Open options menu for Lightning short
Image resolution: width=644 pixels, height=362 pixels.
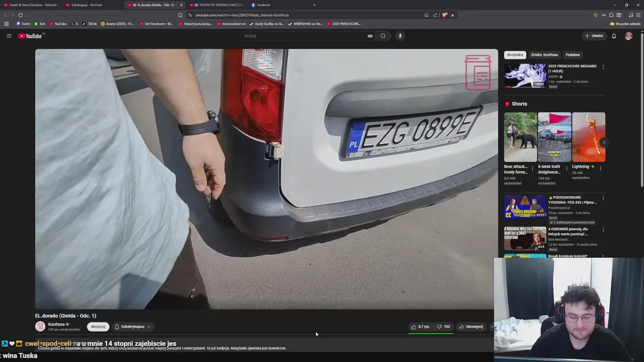[600, 168]
